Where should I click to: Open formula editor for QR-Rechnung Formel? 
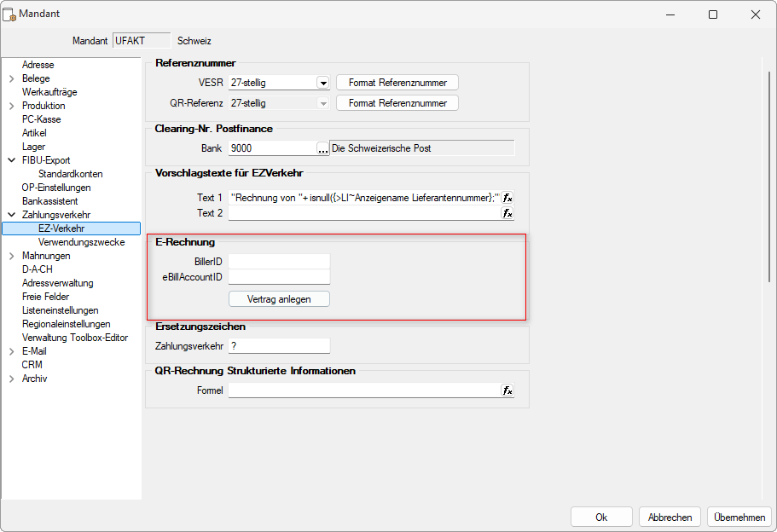507,390
